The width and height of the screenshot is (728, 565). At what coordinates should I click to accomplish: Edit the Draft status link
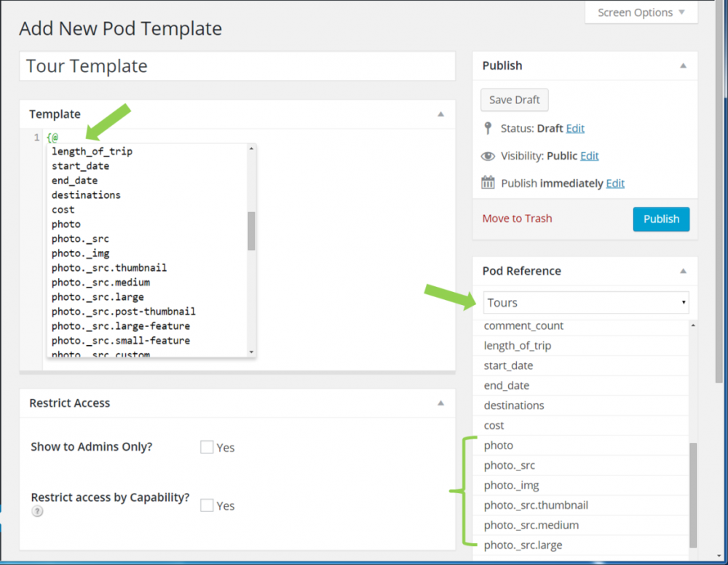tap(575, 128)
